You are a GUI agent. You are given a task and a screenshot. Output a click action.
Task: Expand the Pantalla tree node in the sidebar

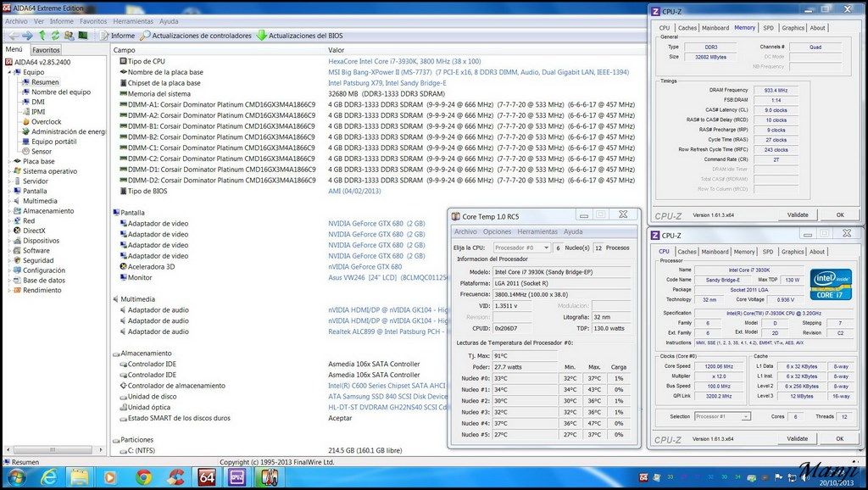(9, 191)
